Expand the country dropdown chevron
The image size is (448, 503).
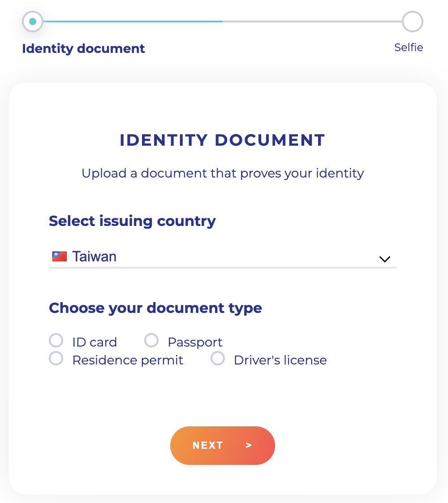(384, 259)
